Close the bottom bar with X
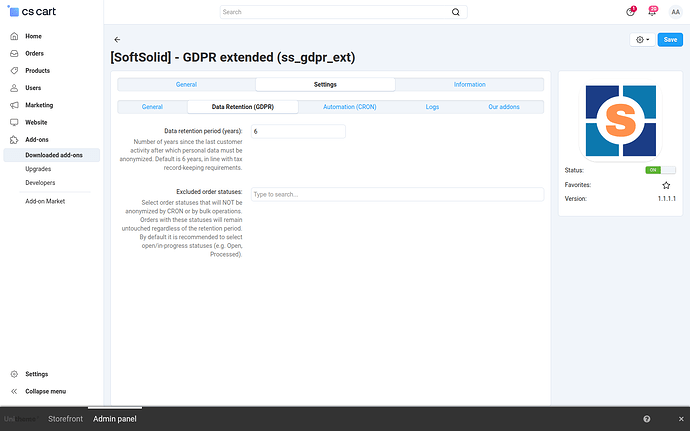This screenshot has width=690, height=431. pyautogui.click(x=681, y=419)
